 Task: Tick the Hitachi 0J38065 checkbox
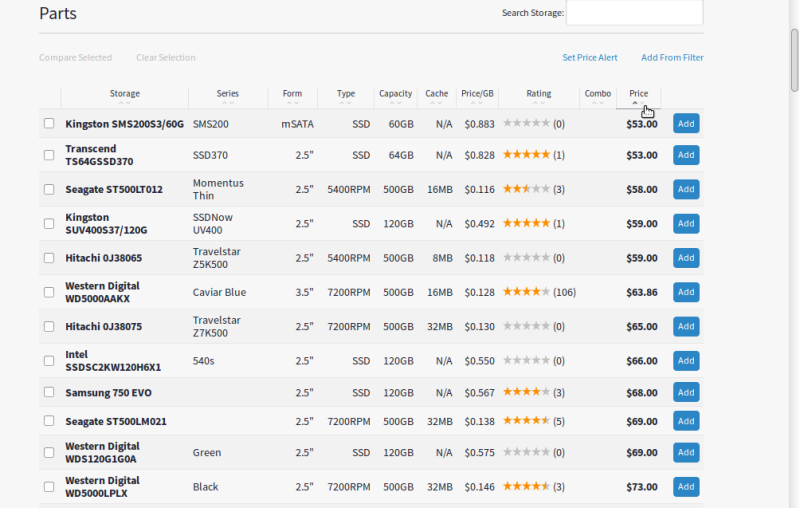(x=49, y=258)
